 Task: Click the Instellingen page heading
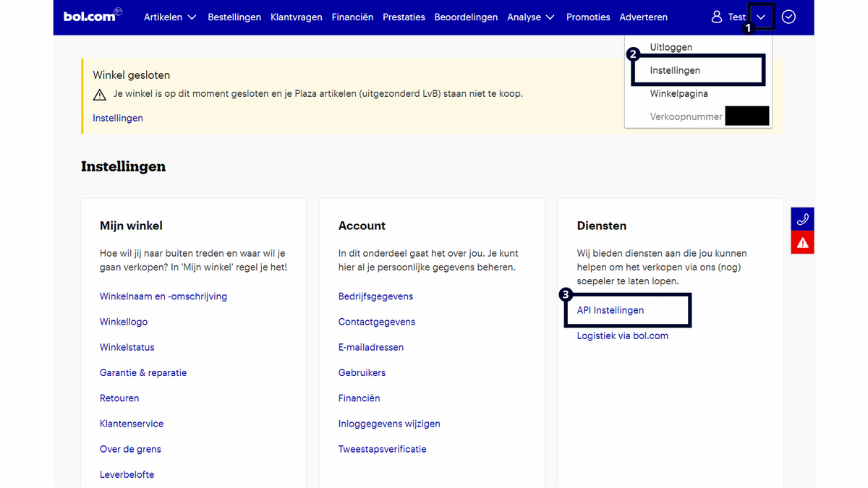coord(124,166)
